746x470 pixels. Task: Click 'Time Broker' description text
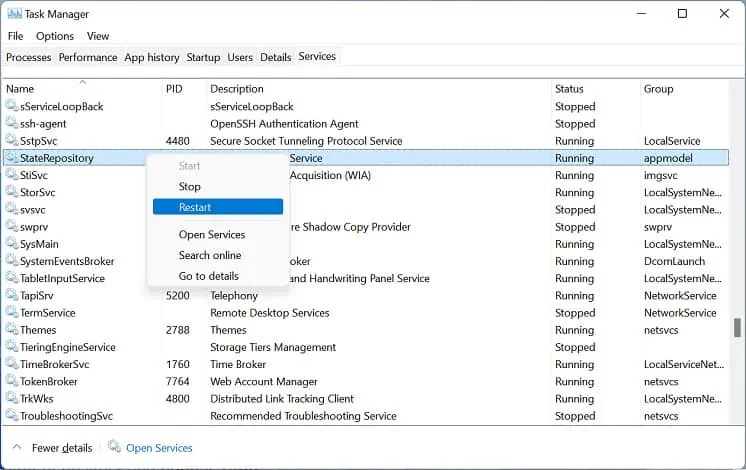pyautogui.click(x=238, y=364)
